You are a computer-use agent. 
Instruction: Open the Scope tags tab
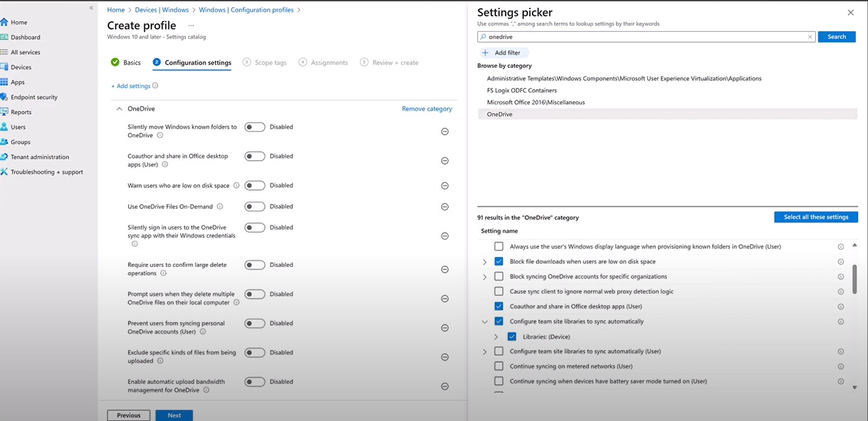pos(269,62)
